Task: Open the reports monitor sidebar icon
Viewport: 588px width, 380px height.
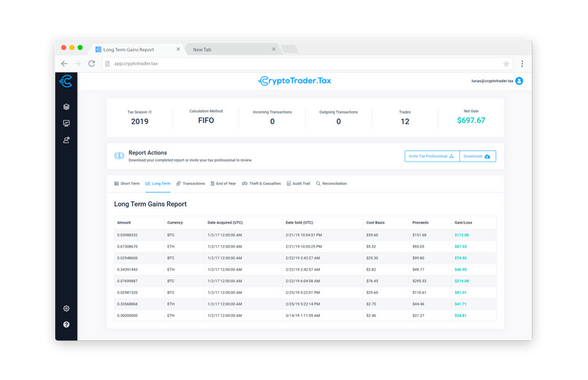Action: point(66,123)
